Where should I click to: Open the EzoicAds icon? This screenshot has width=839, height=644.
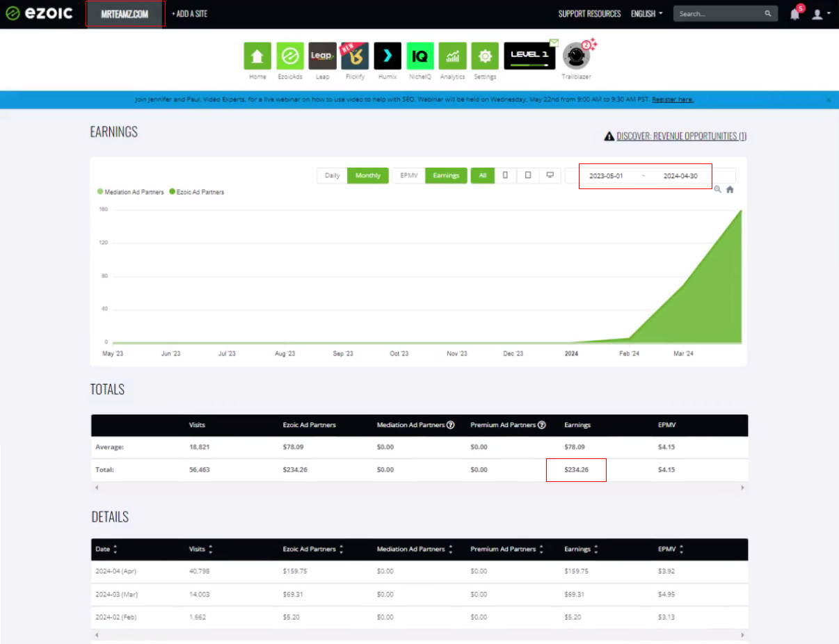pyautogui.click(x=290, y=56)
